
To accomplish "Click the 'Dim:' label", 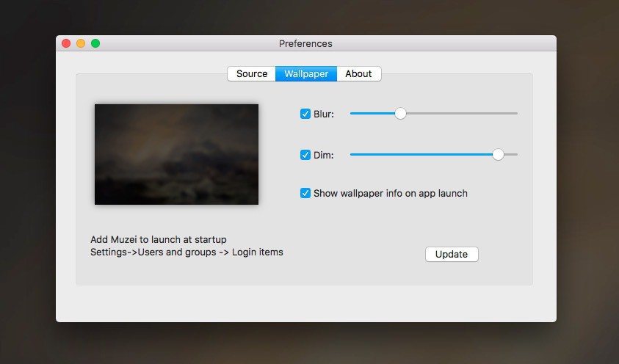I will 323,155.
